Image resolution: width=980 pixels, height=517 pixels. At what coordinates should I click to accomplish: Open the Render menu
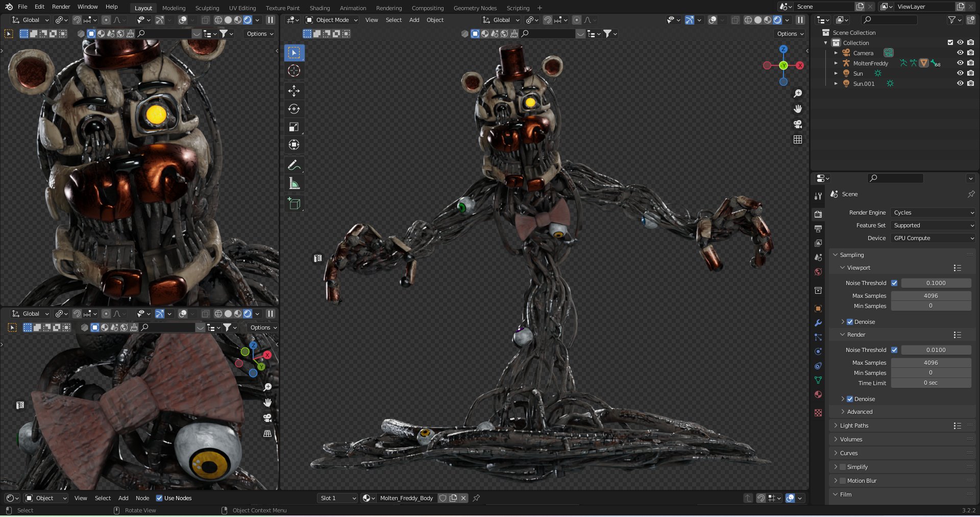(x=61, y=7)
